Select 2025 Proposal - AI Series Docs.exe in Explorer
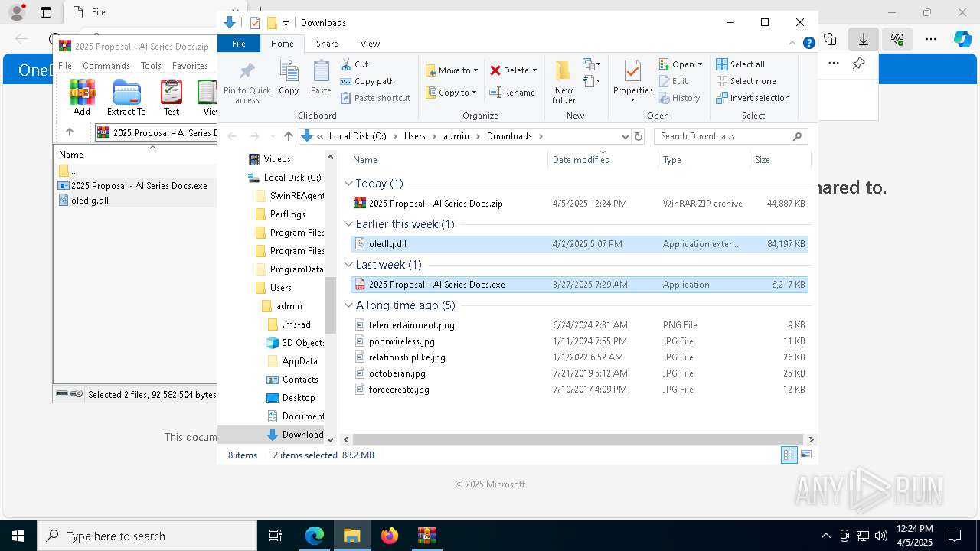 [x=580, y=285]
